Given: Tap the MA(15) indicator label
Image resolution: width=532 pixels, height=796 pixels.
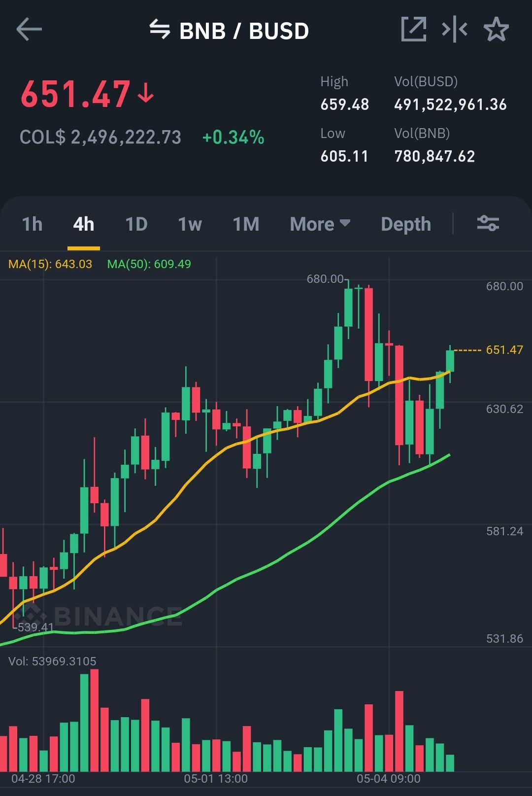Looking at the screenshot, I should pos(50,264).
